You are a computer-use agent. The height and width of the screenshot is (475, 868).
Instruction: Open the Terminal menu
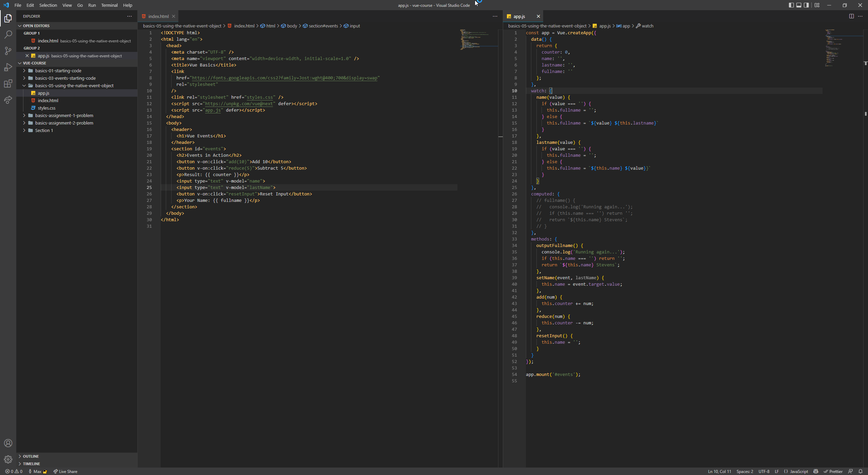[x=109, y=5]
